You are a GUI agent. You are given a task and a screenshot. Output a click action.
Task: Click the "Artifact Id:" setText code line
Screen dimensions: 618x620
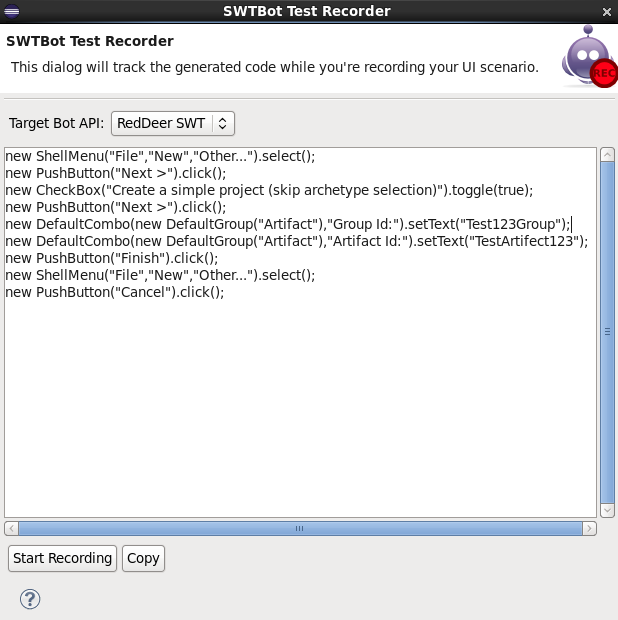coord(297,241)
